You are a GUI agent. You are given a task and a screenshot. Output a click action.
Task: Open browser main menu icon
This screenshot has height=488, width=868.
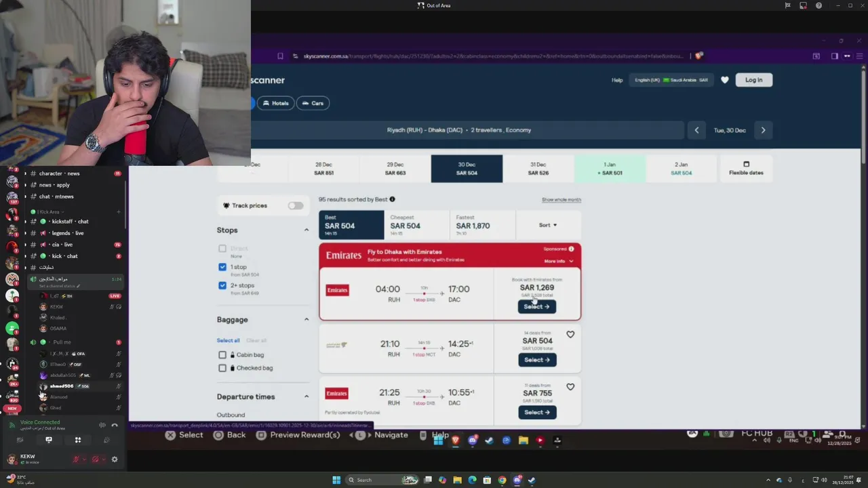[x=859, y=56]
